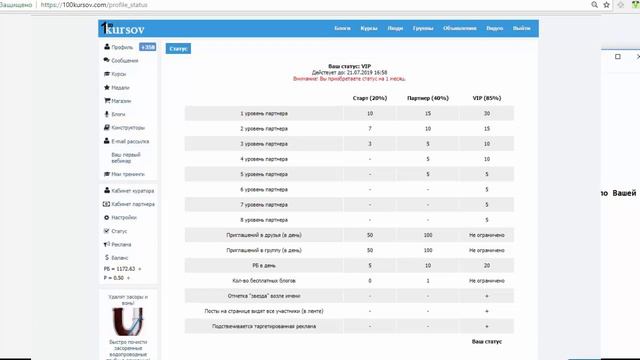Click the red Внимание warning text
This screenshot has height=360, width=640.
349,78
